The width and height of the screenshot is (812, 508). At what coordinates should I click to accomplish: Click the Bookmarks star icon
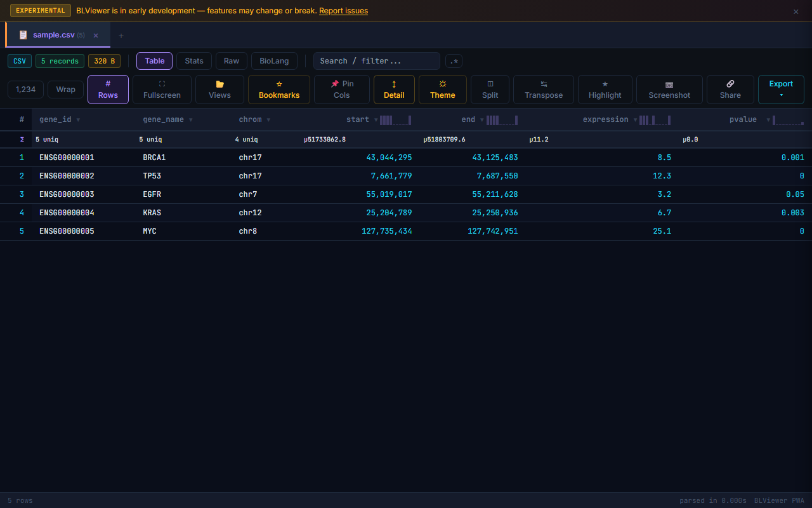click(x=279, y=84)
